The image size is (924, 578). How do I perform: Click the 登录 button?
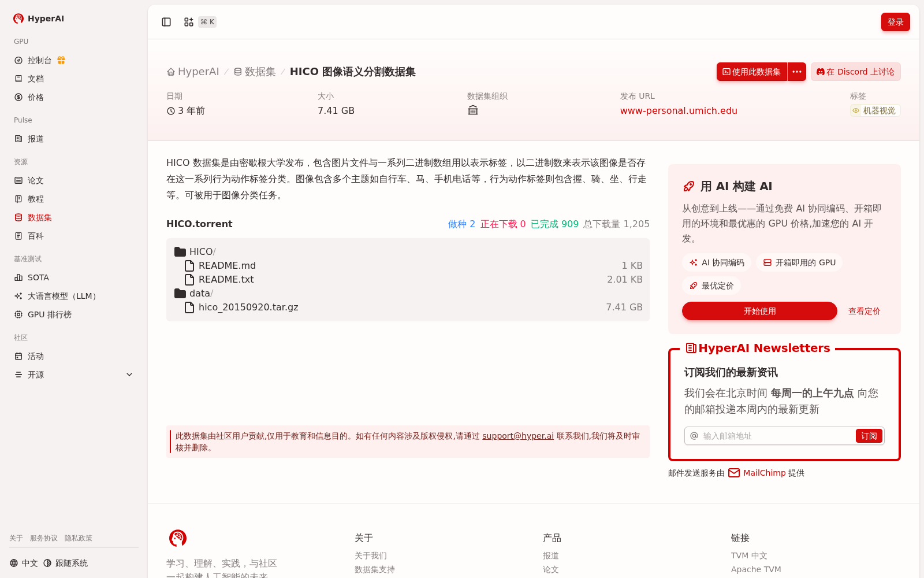pos(895,22)
